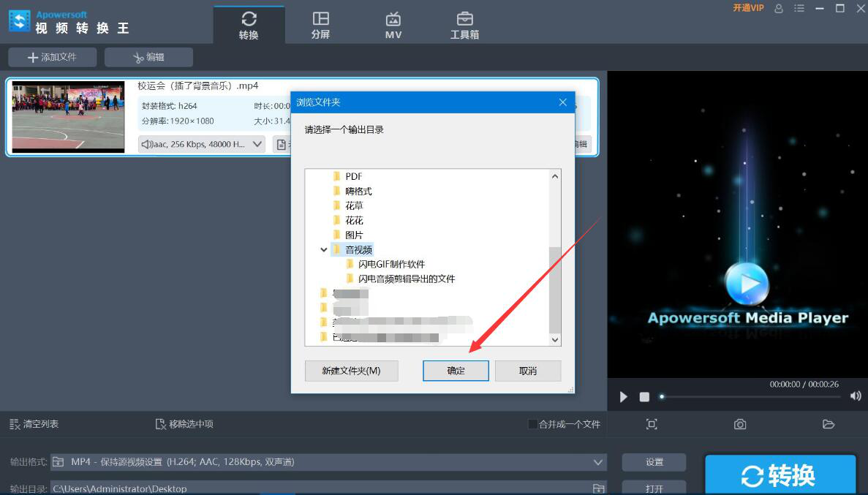This screenshot has width=868, height=495.
Task: Open the 工具箱 tab
Action: click(464, 26)
